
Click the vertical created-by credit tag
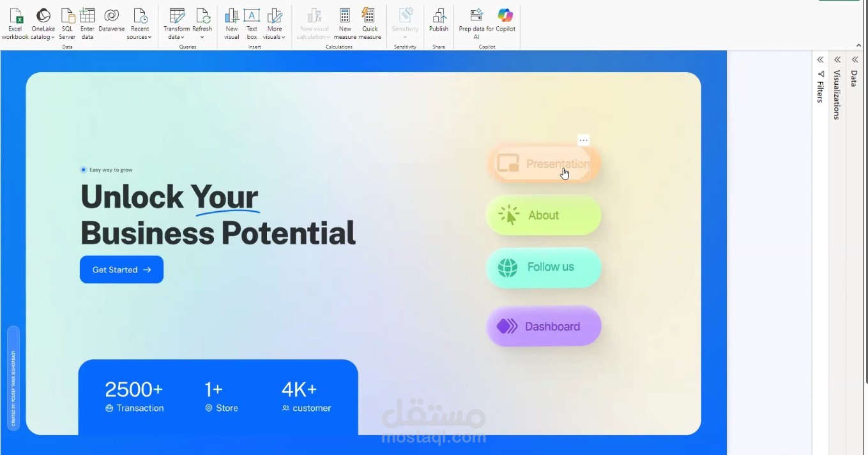pyautogui.click(x=13, y=378)
